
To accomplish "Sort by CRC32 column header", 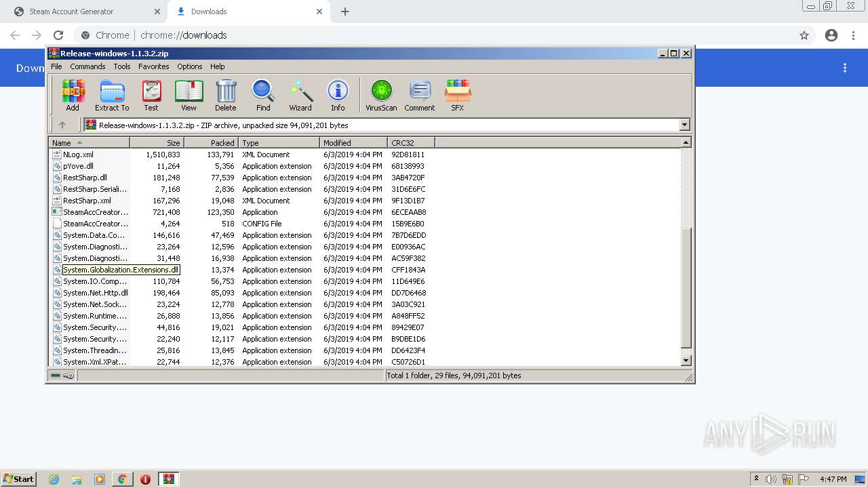I will point(411,142).
